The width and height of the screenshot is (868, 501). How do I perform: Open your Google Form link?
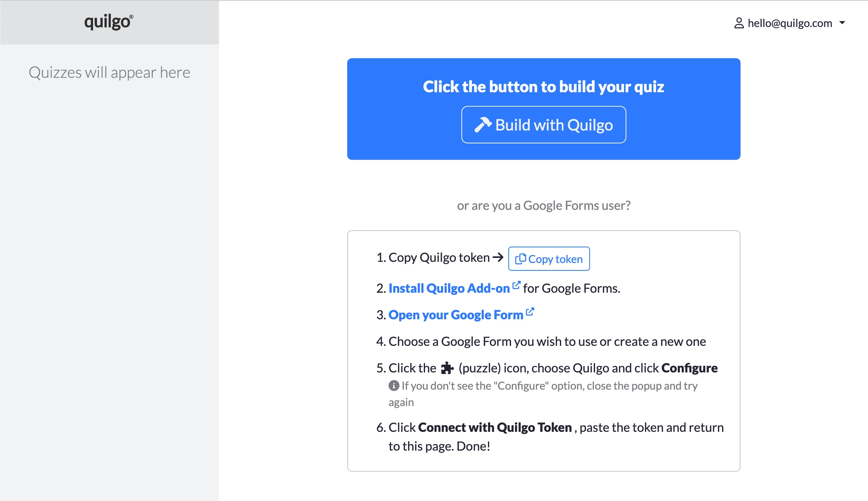click(x=456, y=315)
